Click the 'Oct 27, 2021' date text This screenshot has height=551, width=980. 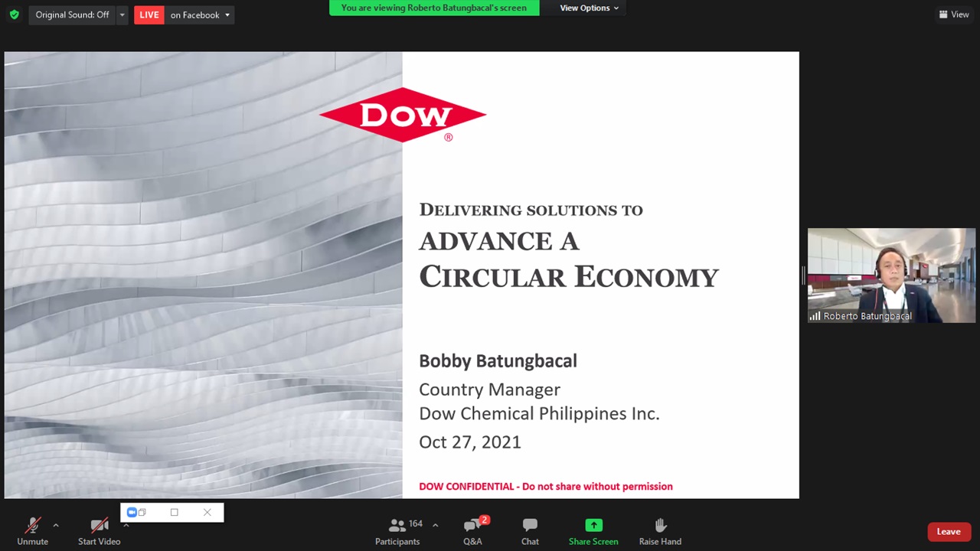(470, 442)
